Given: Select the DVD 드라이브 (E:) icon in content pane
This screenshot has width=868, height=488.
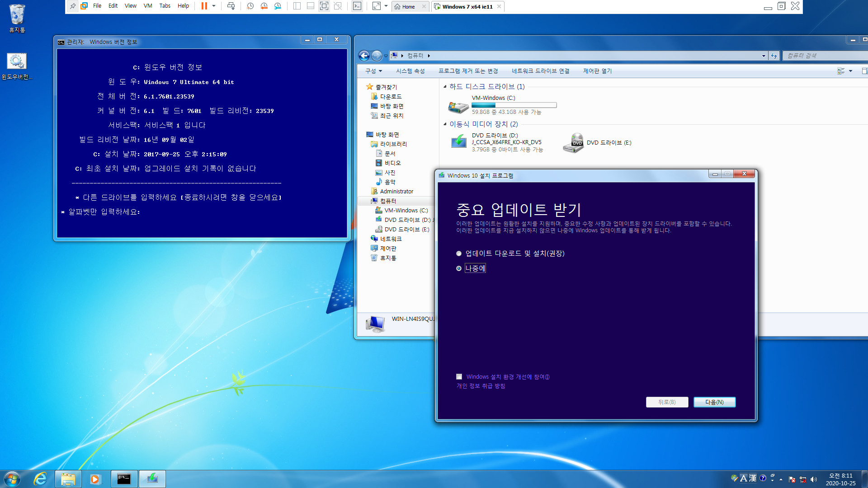Looking at the screenshot, I should [573, 143].
